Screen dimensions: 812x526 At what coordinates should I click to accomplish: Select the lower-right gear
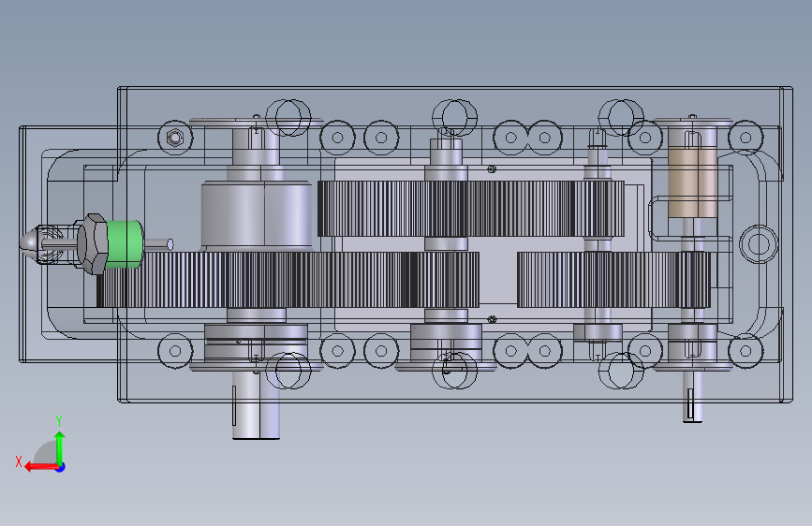(x=613, y=280)
